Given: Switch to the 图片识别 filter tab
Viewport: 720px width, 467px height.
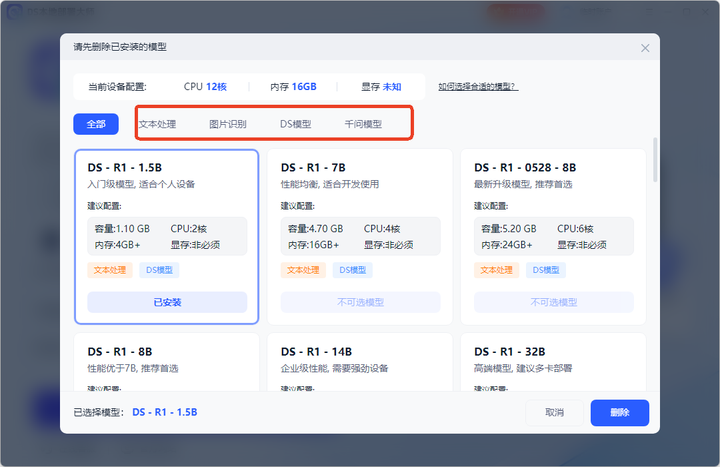Looking at the screenshot, I should tap(228, 124).
